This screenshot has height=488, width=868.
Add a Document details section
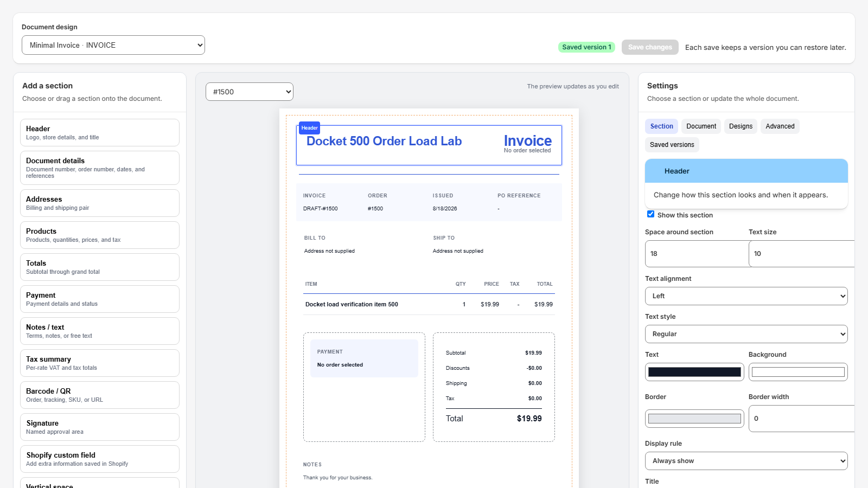pyautogui.click(x=100, y=168)
